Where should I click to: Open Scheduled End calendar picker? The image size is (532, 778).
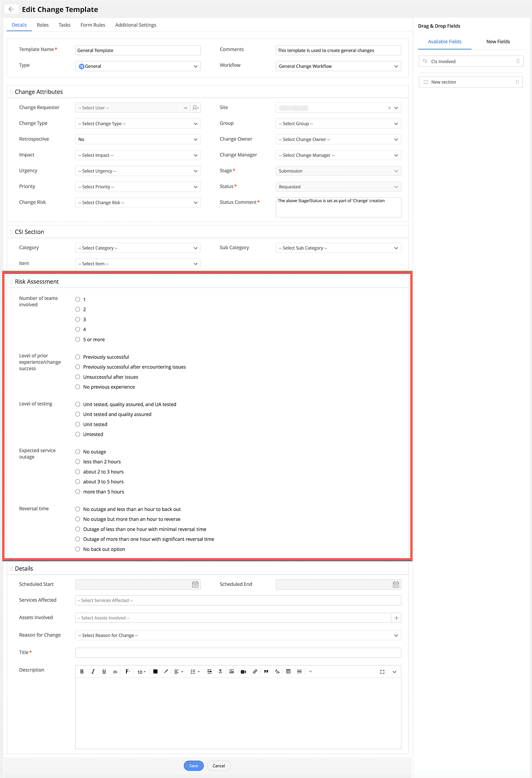coord(396,584)
